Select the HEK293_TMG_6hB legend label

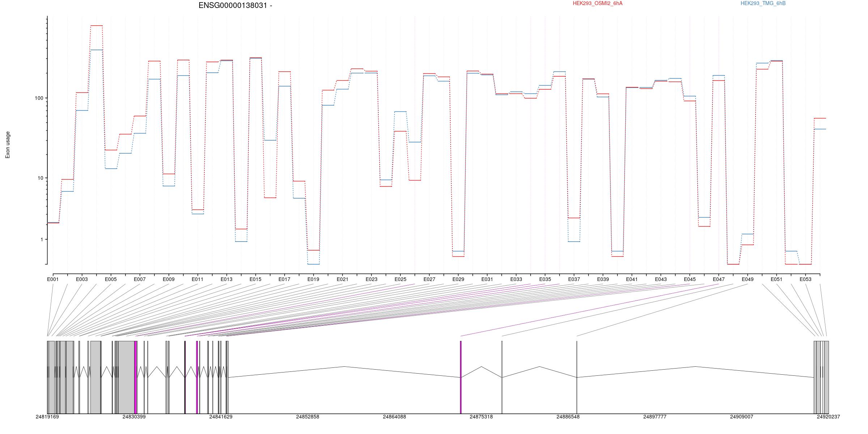(x=763, y=4)
